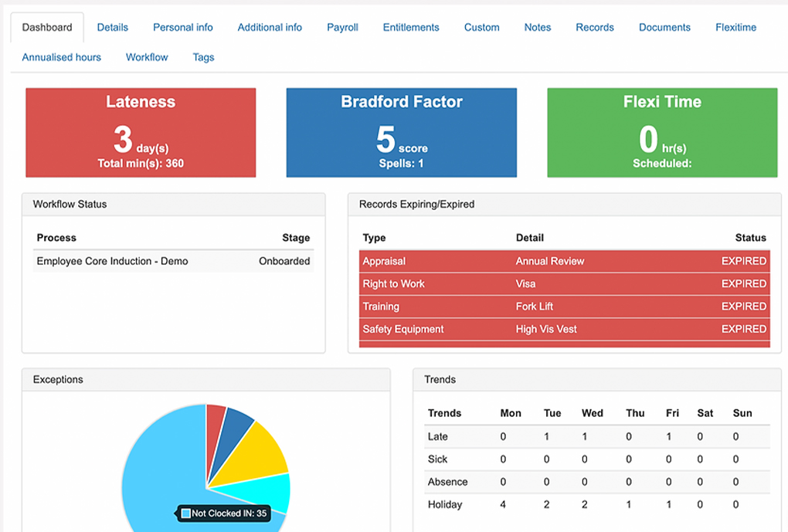Viewport: 788px width, 532px height.
Task: Click the blue Bradford Factor card
Action: [402, 133]
